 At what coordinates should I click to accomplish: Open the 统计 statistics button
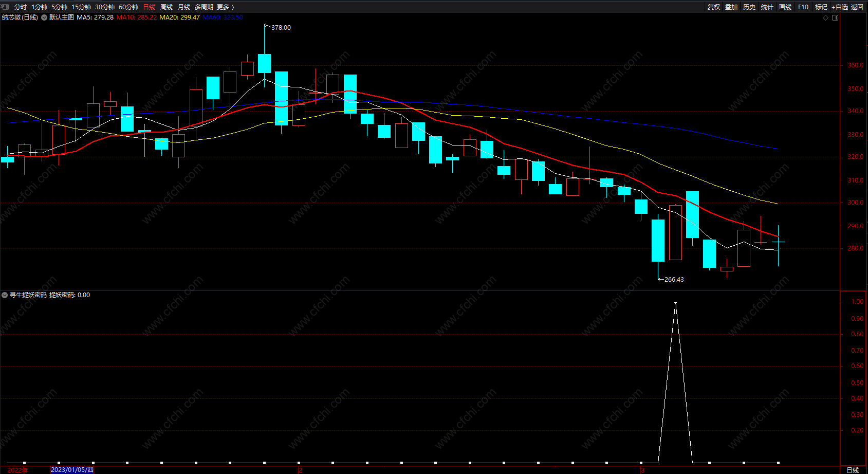[767, 7]
